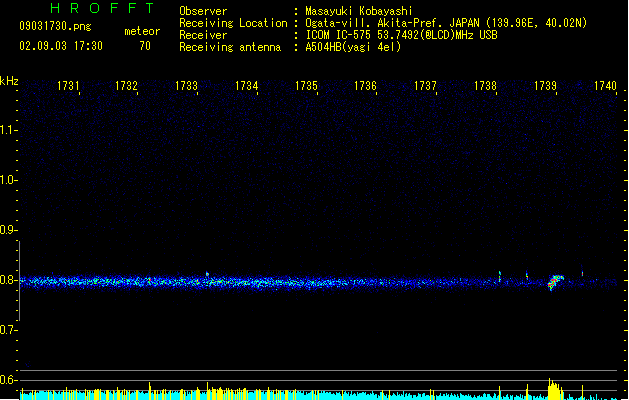Click the tall yellow power spike near 1739
Screen dimensions: 629x400
(x=555, y=389)
